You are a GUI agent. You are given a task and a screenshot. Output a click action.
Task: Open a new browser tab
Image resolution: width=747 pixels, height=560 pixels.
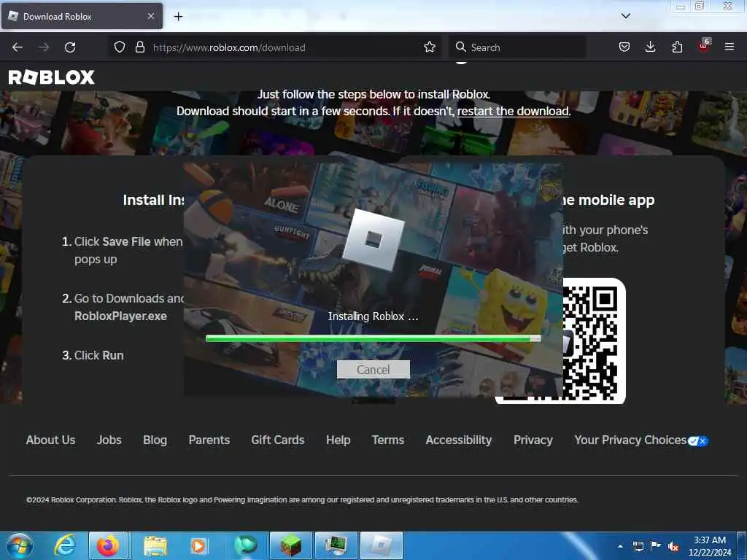(178, 17)
